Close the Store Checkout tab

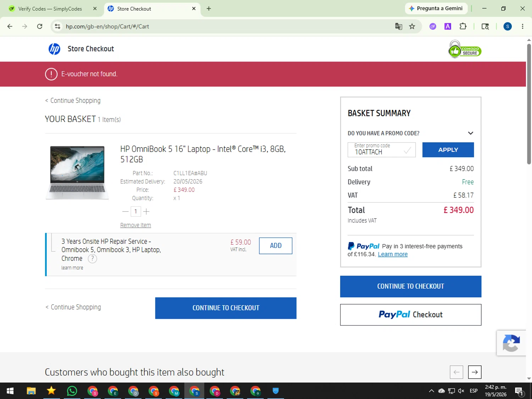pyautogui.click(x=194, y=9)
